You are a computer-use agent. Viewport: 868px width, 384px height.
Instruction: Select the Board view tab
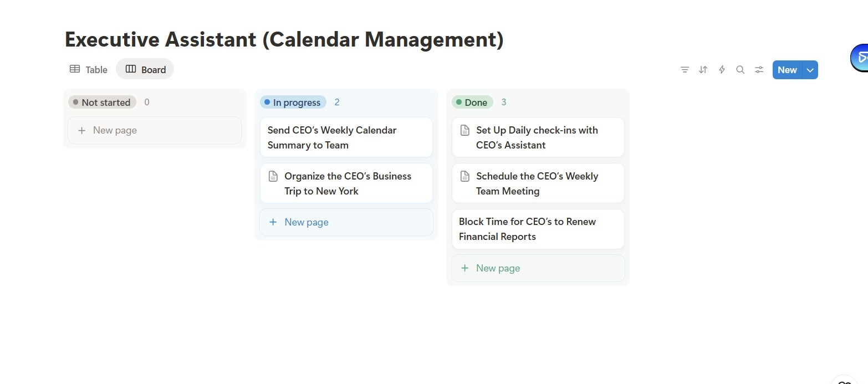coord(145,69)
